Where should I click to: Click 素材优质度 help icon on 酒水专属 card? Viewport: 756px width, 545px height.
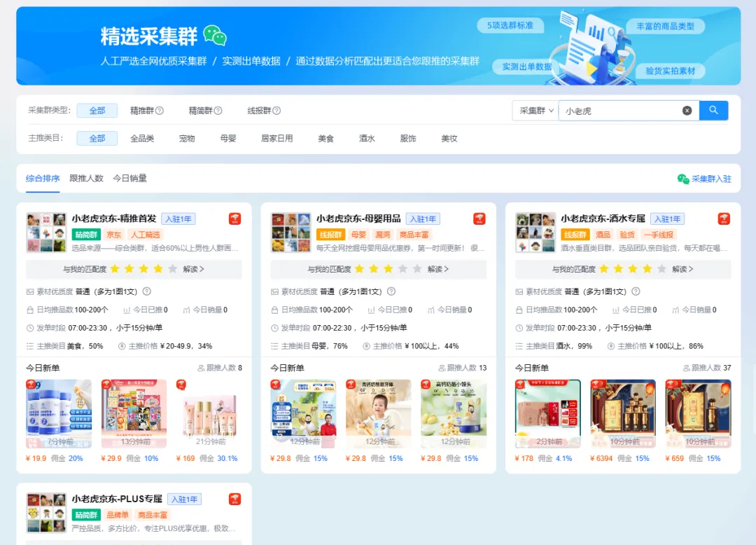[x=636, y=291]
